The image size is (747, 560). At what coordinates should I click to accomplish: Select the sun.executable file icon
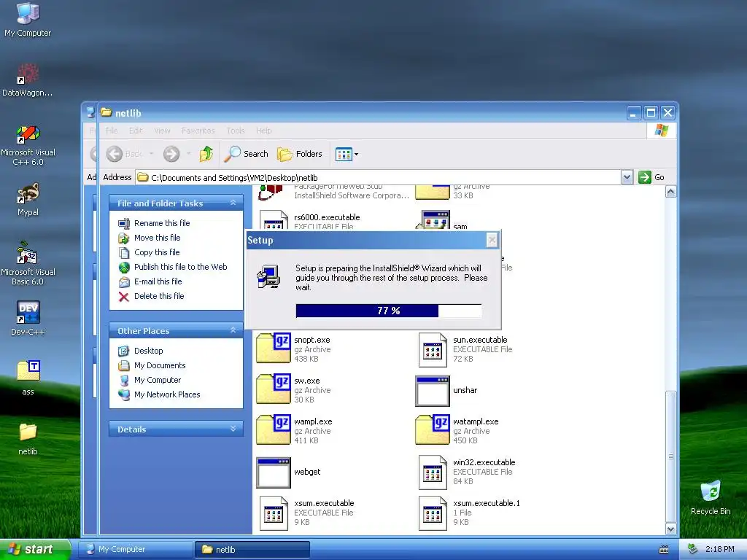433,350
